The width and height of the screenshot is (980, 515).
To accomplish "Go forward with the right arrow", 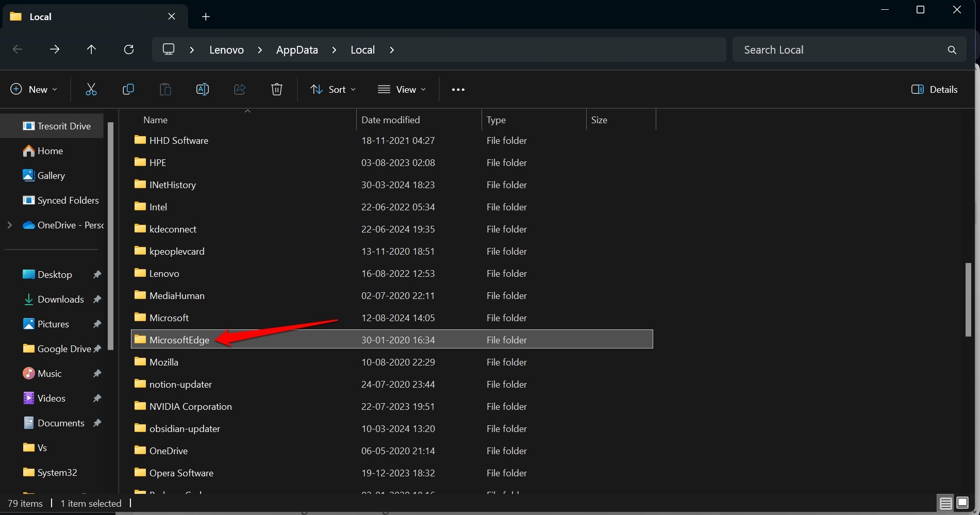I will tap(55, 49).
